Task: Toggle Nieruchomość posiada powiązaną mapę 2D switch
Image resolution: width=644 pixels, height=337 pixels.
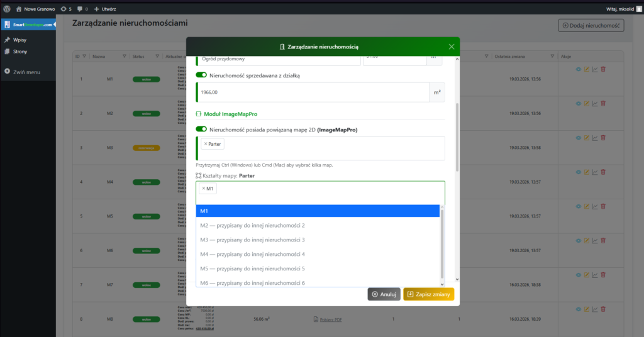Action: 201,130
